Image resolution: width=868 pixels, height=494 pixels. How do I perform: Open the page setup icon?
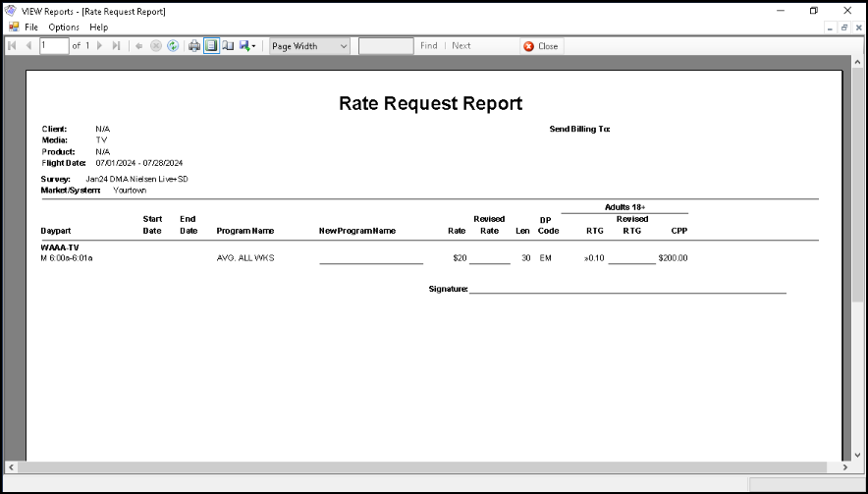click(x=228, y=46)
